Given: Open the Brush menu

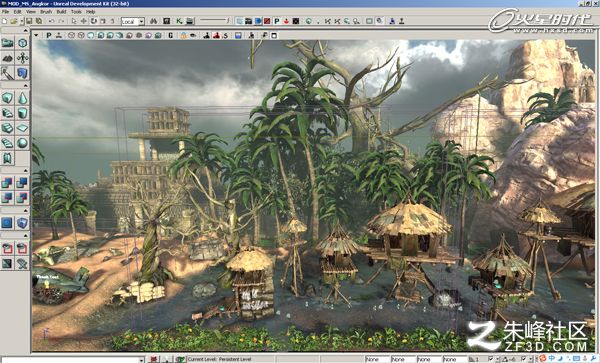Looking at the screenshot, I should click(x=46, y=12).
